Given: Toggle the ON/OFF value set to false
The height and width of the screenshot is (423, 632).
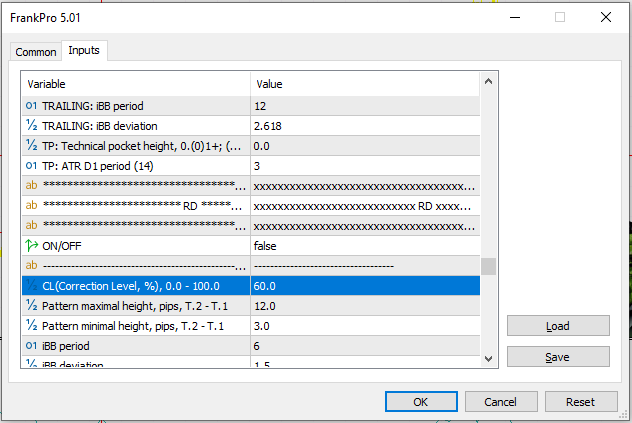Looking at the screenshot, I should [365, 245].
